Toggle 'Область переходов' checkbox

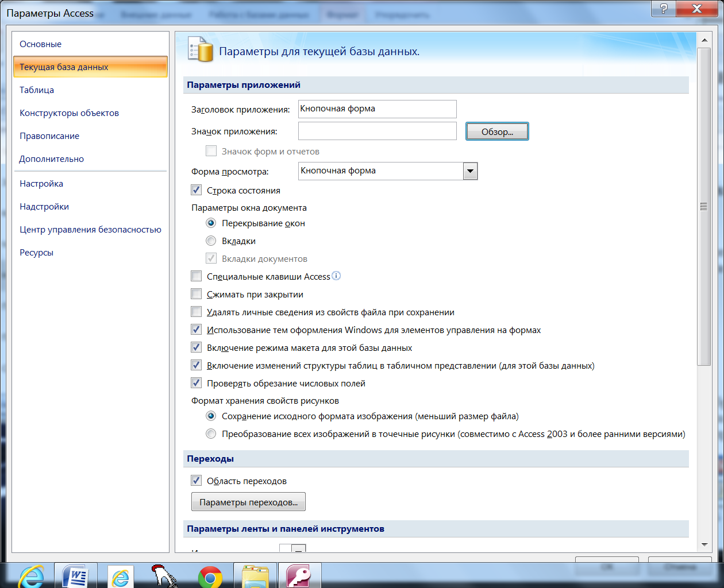pos(197,481)
